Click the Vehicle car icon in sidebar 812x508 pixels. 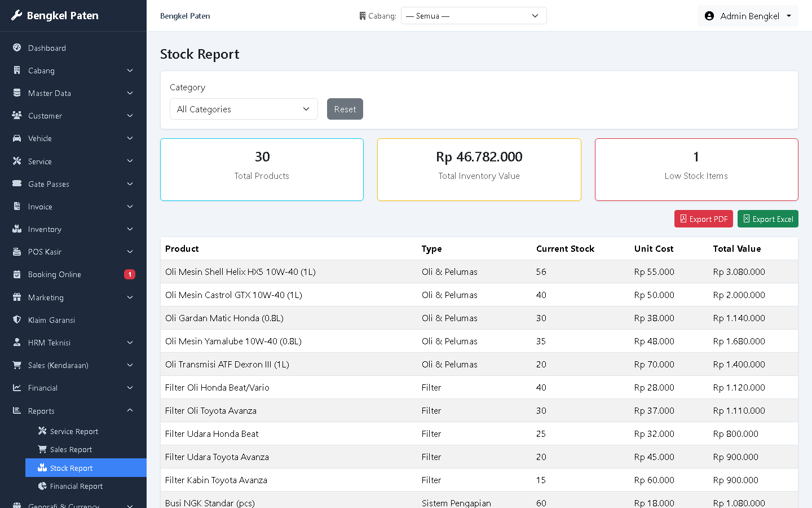coord(17,138)
